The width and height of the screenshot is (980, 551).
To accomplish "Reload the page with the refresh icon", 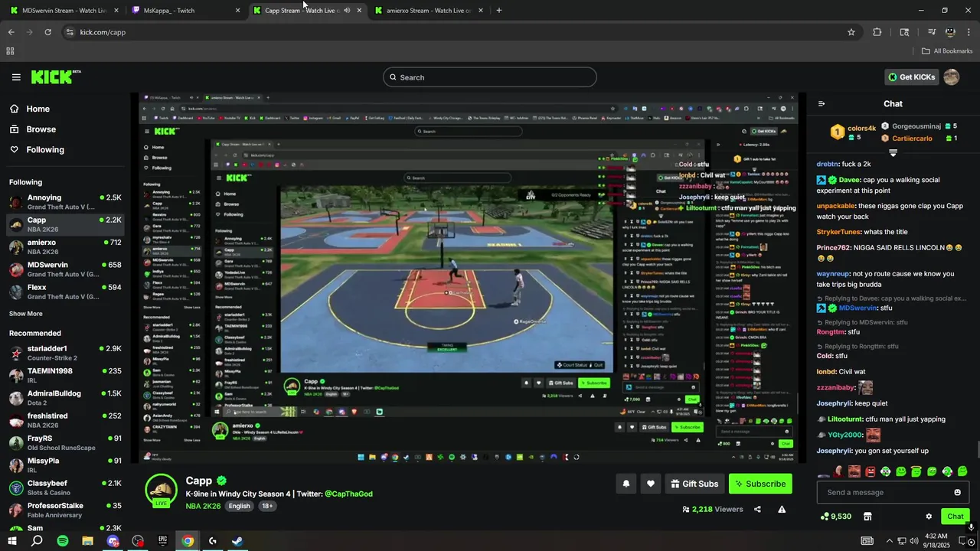I will [47, 32].
